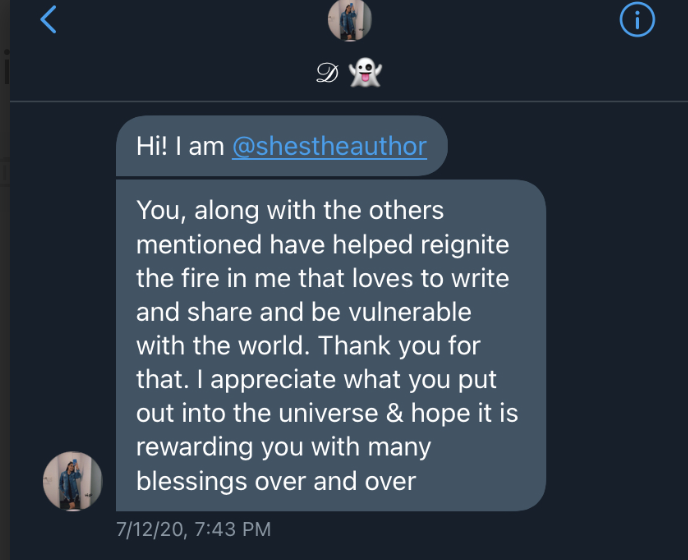The width and height of the screenshot is (688, 560).
Task: Open the @shestheauthor profile link
Action: tap(329, 146)
